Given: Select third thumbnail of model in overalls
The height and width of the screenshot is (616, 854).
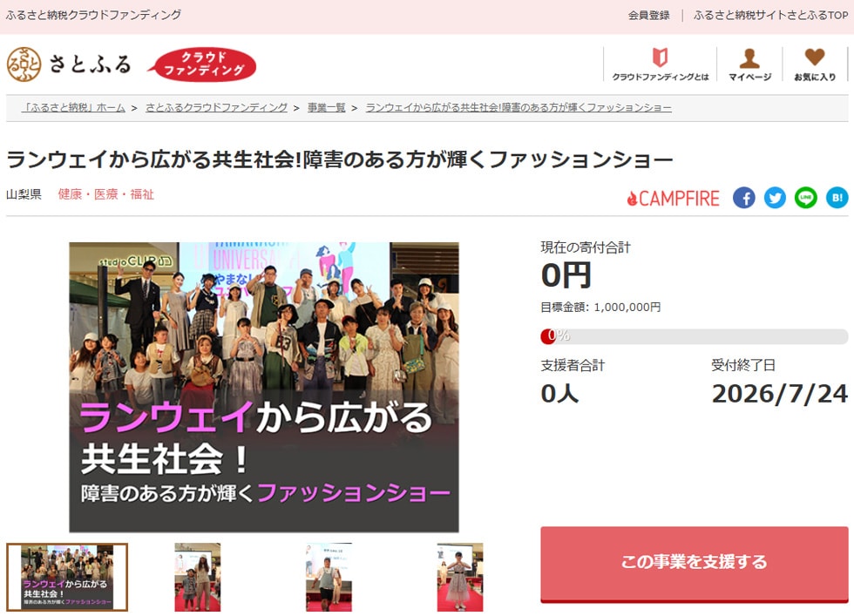Looking at the screenshot, I should click(x=329, y=577).
